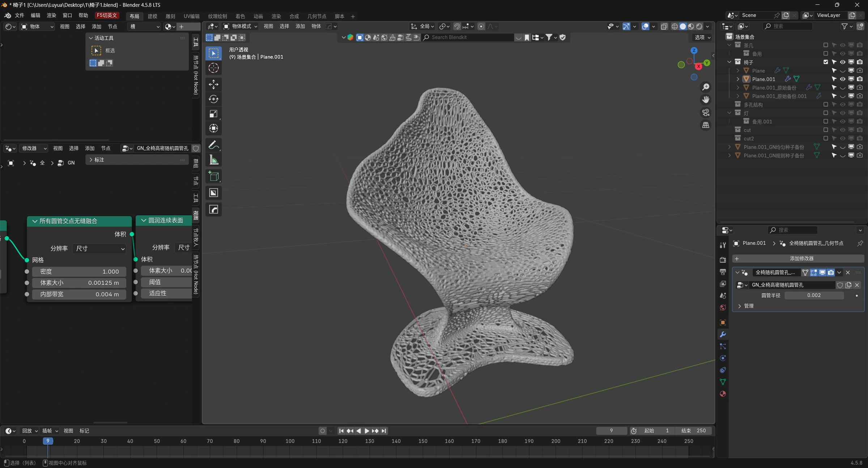Click the play animation button
The width and height of the screenshot is (868, 468).
click(x=367, y=431)
